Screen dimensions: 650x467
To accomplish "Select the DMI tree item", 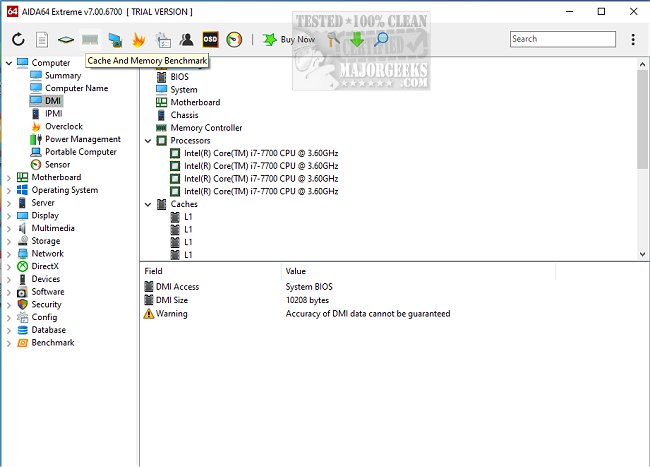I will click(x=53, y=101).
